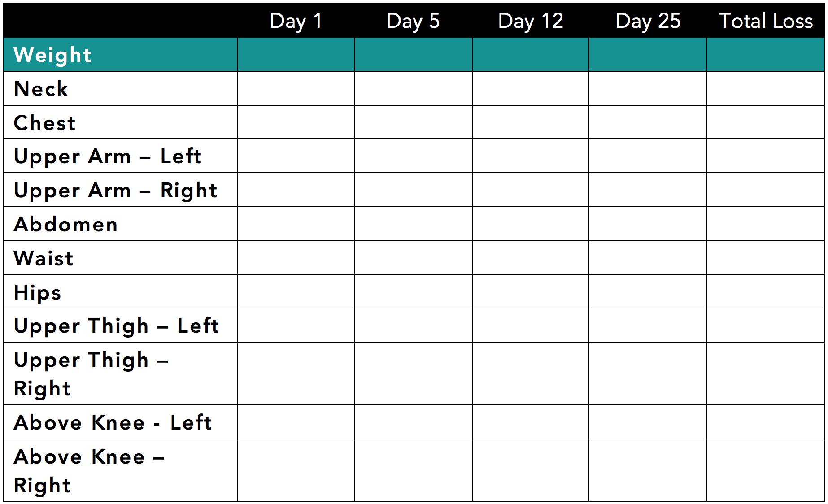This screenshot has width=828, height=504.
Task: Click the Chest cell under Day 12
Action: point(531,122)
